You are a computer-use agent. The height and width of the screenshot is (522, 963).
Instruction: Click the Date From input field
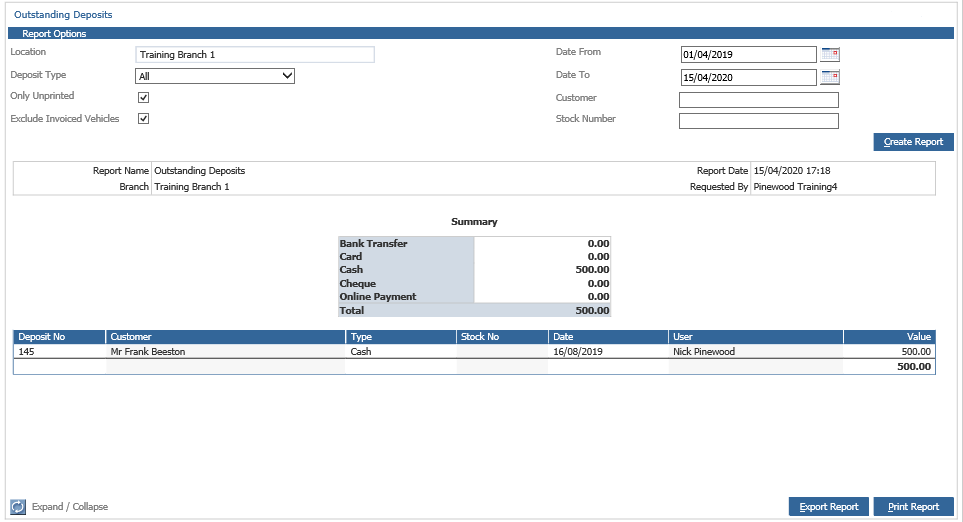click(x=749, y=55)
